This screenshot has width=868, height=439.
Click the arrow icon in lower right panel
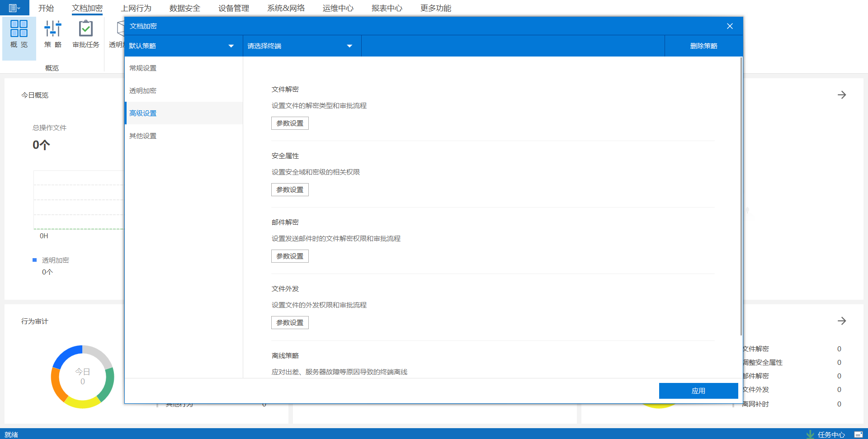[x=841, y=321]
